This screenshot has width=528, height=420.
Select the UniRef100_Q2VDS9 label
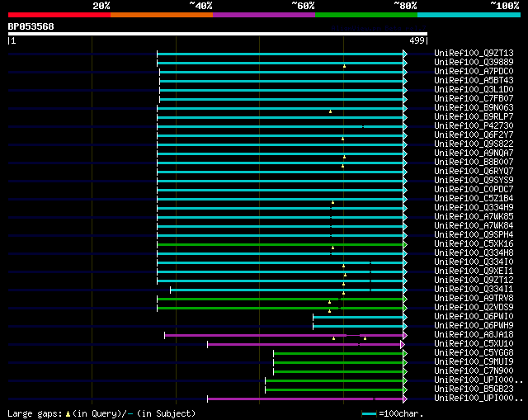474,308
